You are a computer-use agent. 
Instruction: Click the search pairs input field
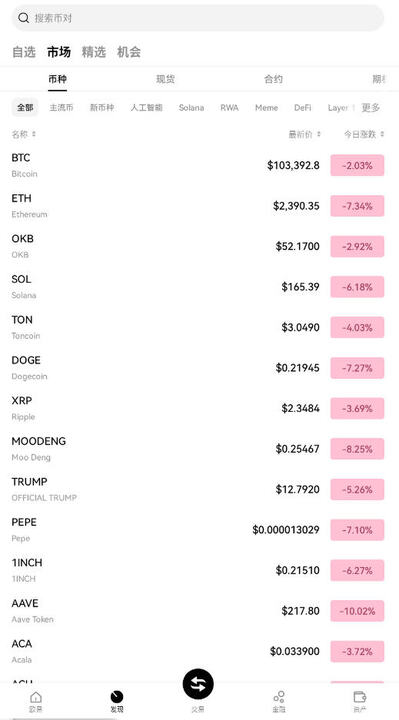(198, 18)
